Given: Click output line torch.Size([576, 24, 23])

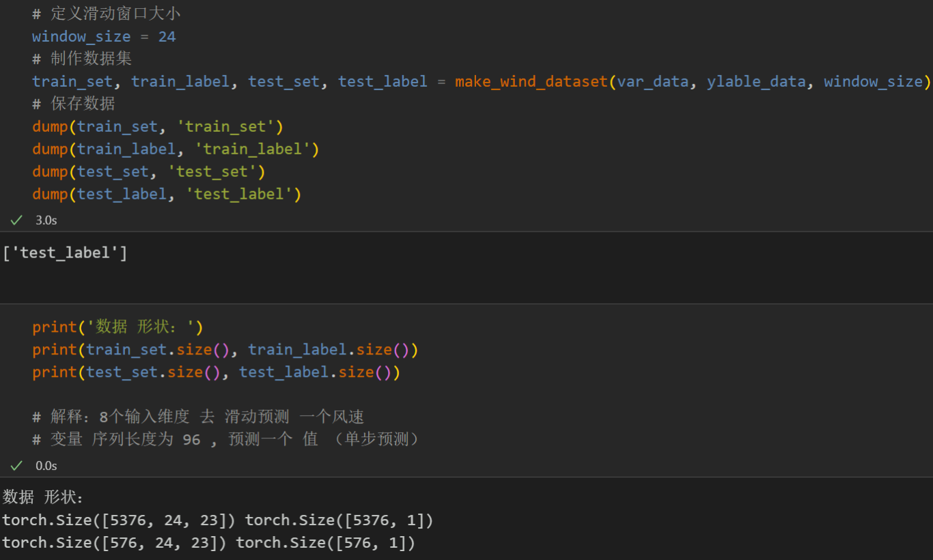Looking at the screenshot, I should coord(208,543).
